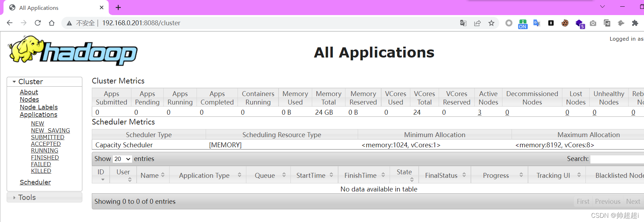Click the gray circle extension icon

pyautogui.click(x=509, y=23)
